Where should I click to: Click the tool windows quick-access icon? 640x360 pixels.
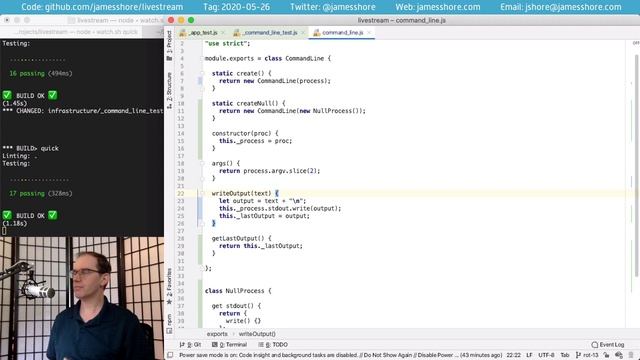coord(170,355)
